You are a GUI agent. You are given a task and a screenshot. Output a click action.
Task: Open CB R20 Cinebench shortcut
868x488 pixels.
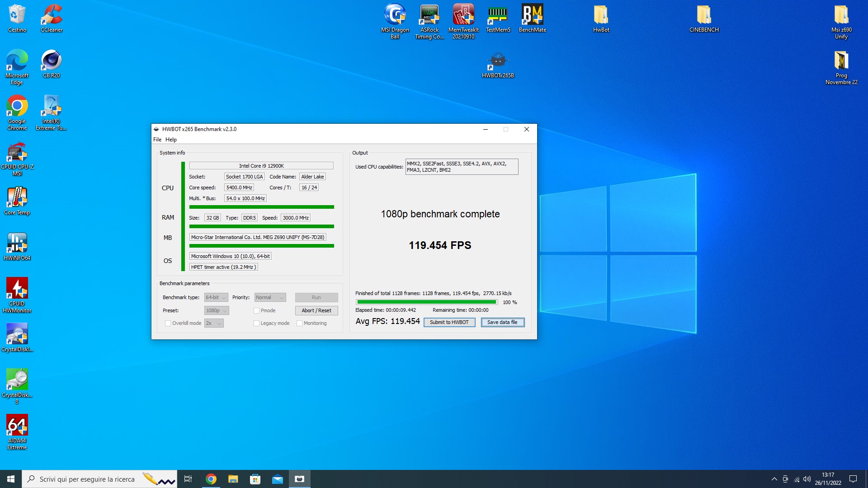pos(52,64)
